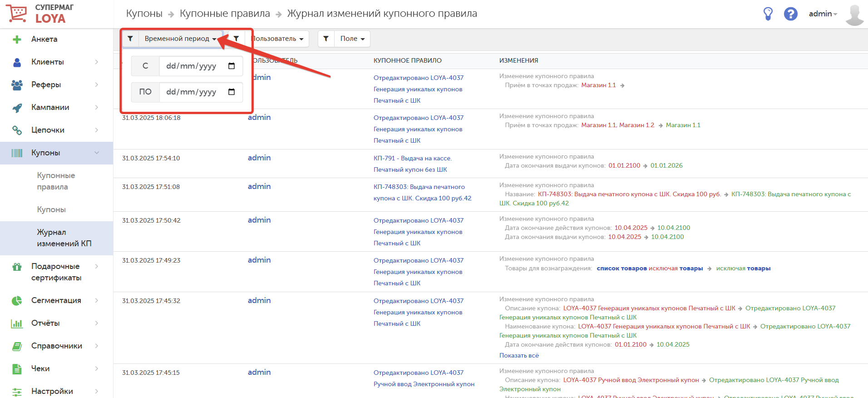Click the calendar icon in the ПО date field
Viewport: 868px width, 398px height.
click(232, 92)
